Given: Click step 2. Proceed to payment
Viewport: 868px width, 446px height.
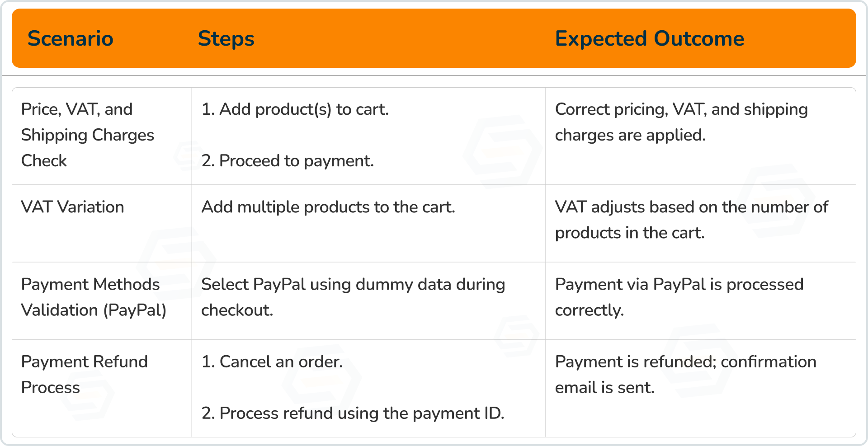Looking at the screenshot, I should [x=288, y=161].
